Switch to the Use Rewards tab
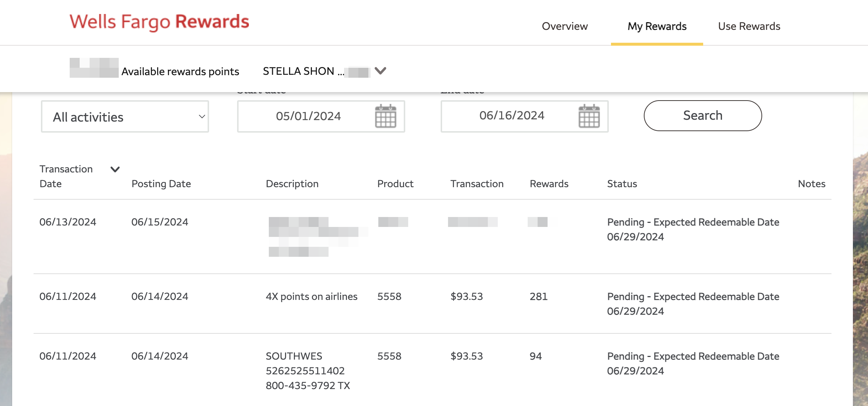Screen dimensions: 868x406 pos(749,26)
